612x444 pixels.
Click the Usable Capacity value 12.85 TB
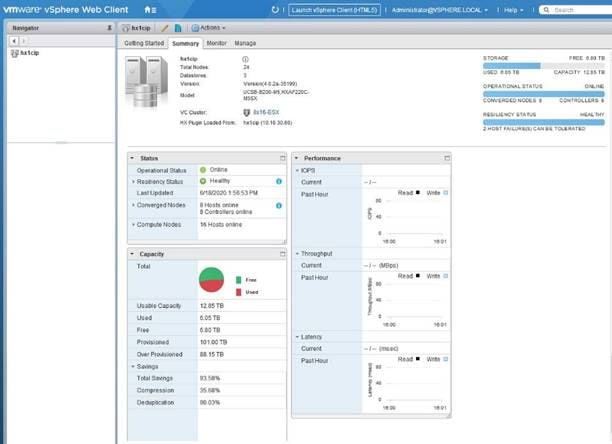coord(212,306)
